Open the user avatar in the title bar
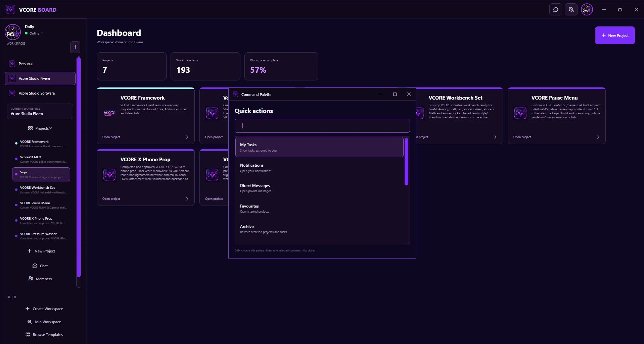644x344 pixels. (587, 10)
